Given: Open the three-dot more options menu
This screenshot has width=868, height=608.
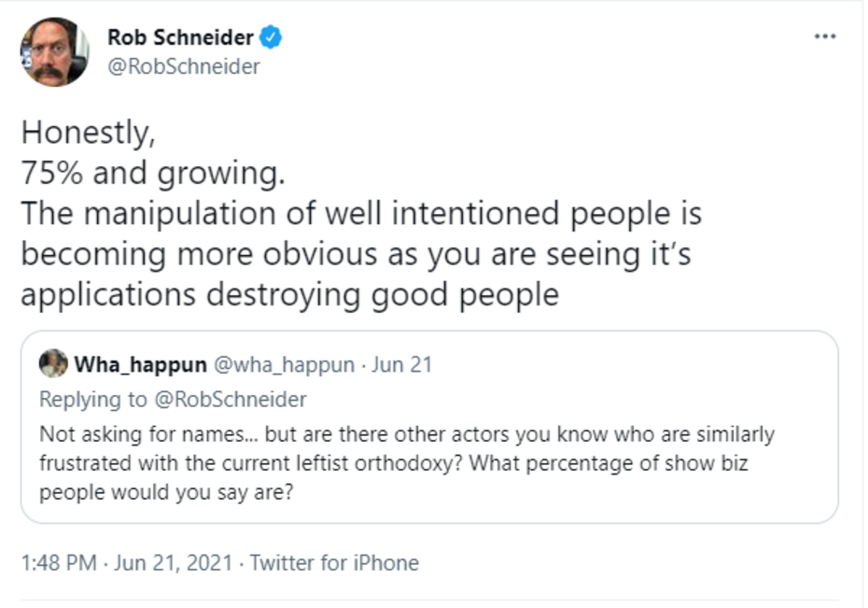Looking at the screenshot, I should (825, 37).
